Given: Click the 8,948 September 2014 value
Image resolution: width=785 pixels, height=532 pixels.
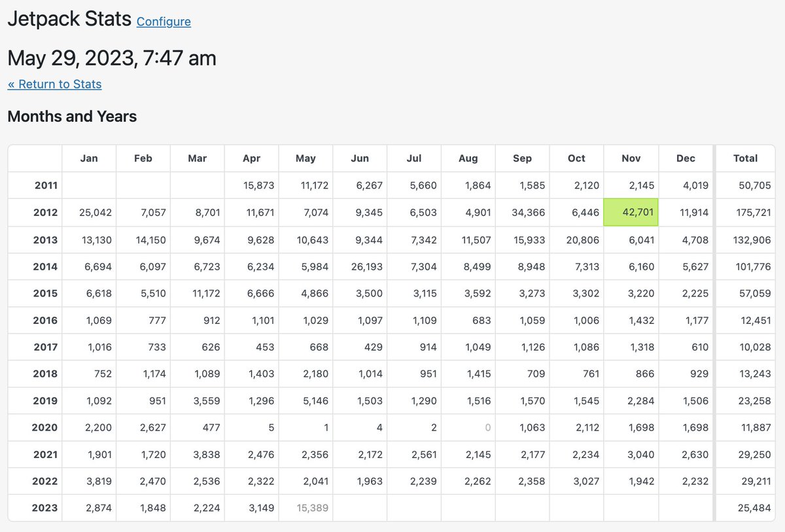Looking at the screenshot, I should [531, 267].
